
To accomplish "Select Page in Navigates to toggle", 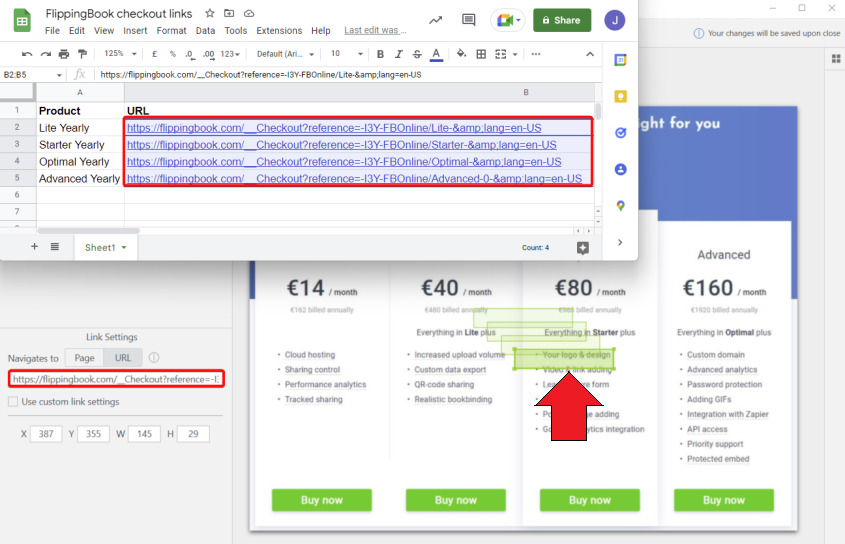I will click(85, 358).
